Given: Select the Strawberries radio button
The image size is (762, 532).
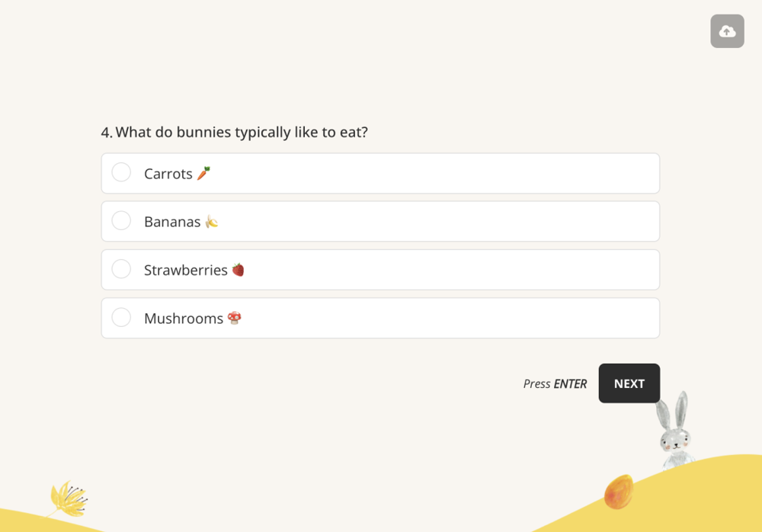Looking at the screenshot, I should [x=121, y=269].
